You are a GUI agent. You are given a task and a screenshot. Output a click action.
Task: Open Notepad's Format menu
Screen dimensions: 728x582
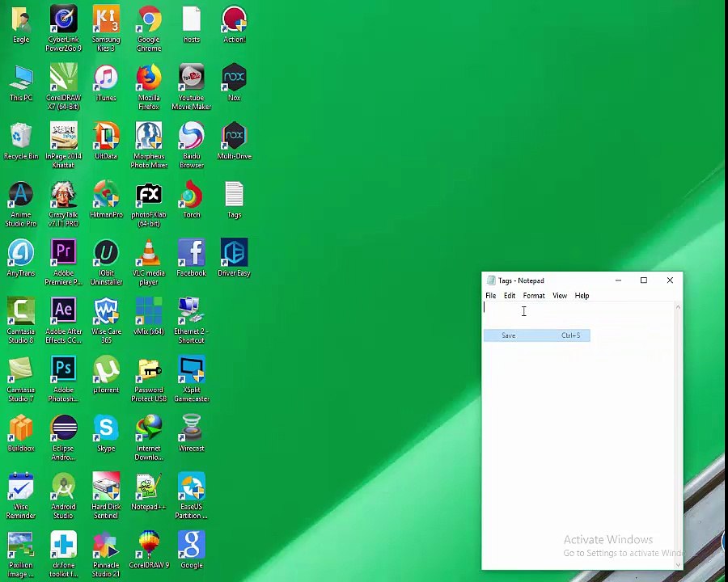point(534,296)
